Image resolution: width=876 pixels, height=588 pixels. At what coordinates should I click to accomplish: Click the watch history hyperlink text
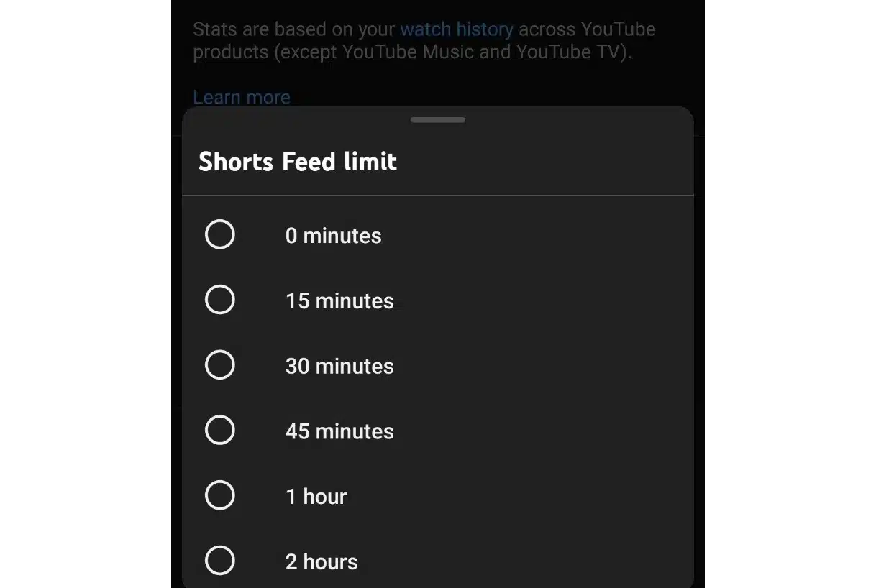pyautogui.click(x=456, y=29)
